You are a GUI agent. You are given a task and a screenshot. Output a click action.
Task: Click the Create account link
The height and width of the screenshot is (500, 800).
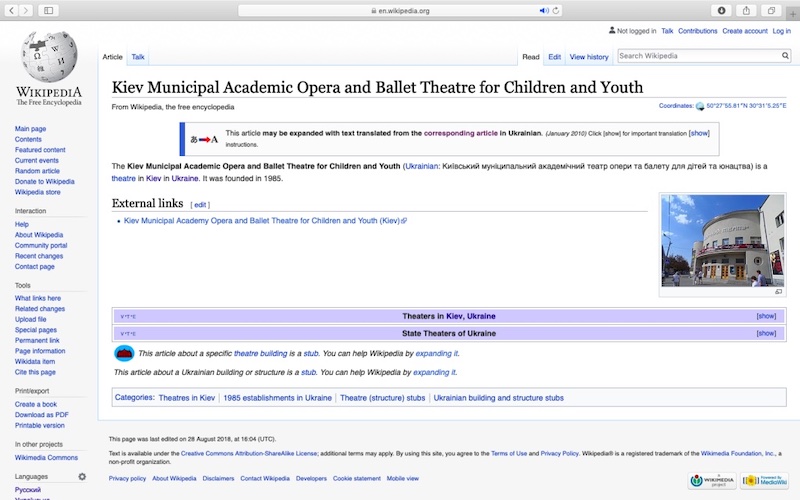[x=744, y=31]
